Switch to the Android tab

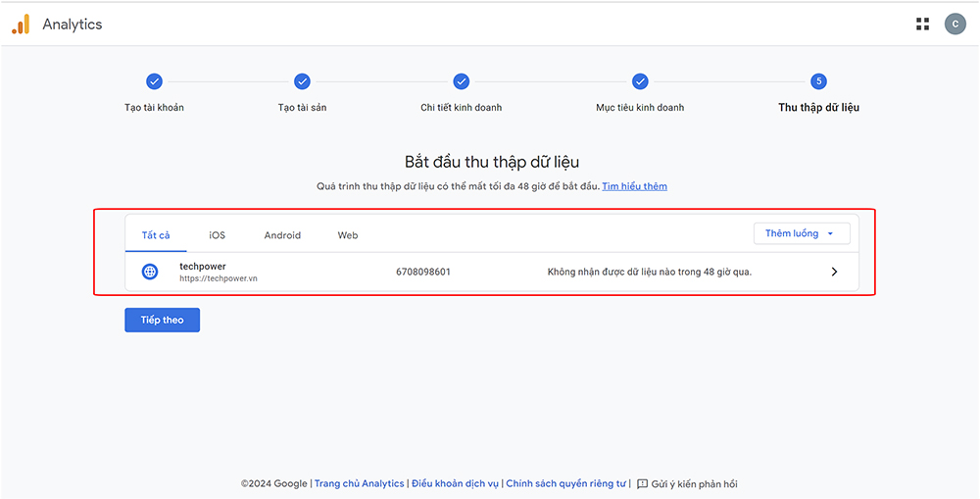[x=282, y=235]
